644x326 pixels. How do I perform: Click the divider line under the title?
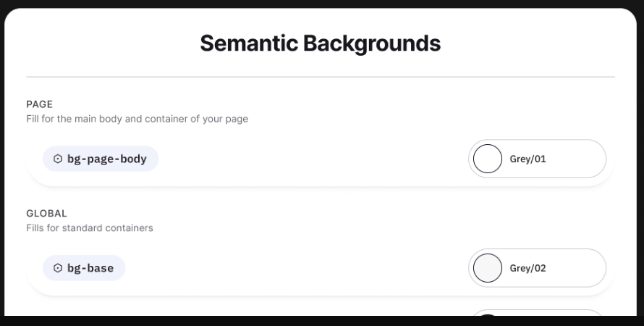click(321, 77)
